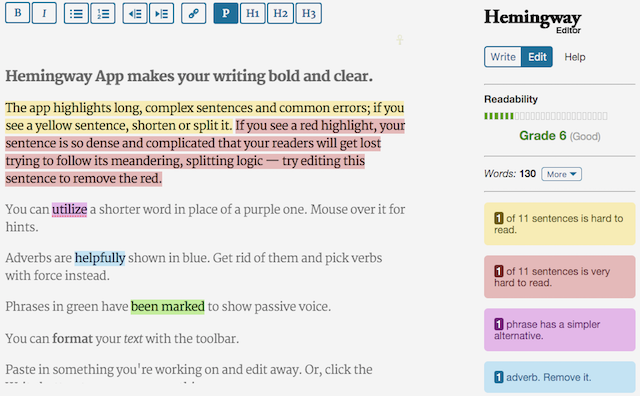Open the Help page
The width and height of the screenshot is (640, 396).
pos(575,57)
